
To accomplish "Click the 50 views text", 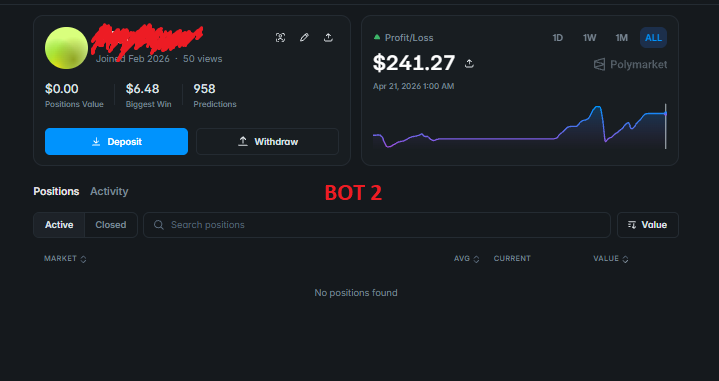I will point(203,59).
